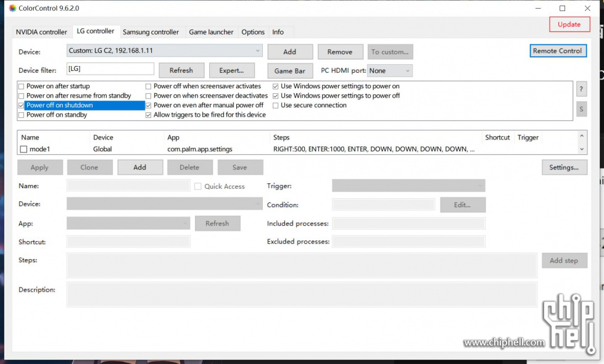The height and width of the screenshot is (364, 604).
Task: Toggle Power on after resume from standby
Action: 22,96
